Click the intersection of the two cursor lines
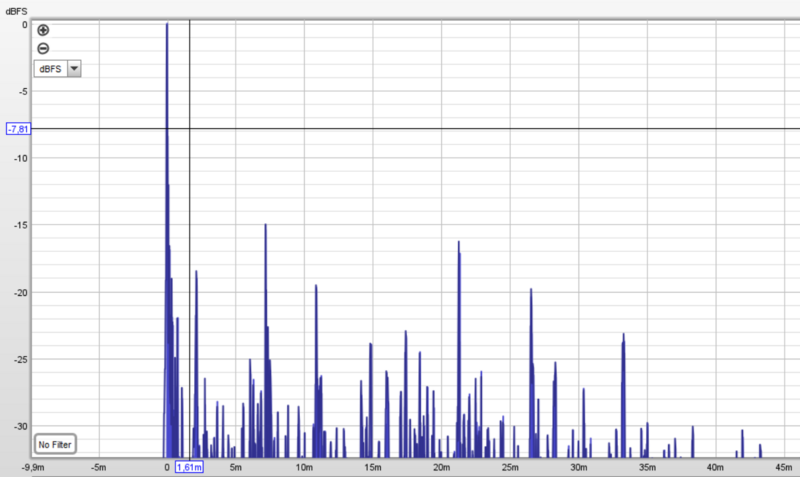This screenshot has width=800, height=477. (x=189, y=129)
